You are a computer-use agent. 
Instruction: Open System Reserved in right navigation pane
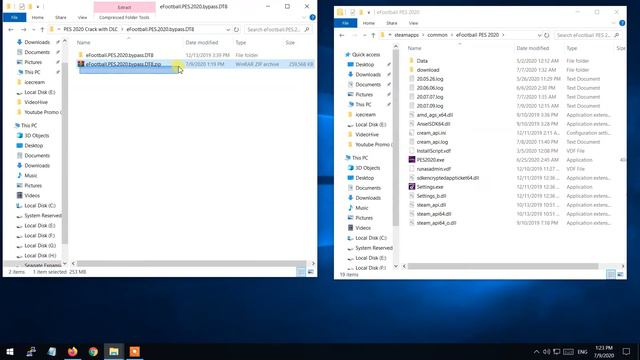tap(373, 248)
